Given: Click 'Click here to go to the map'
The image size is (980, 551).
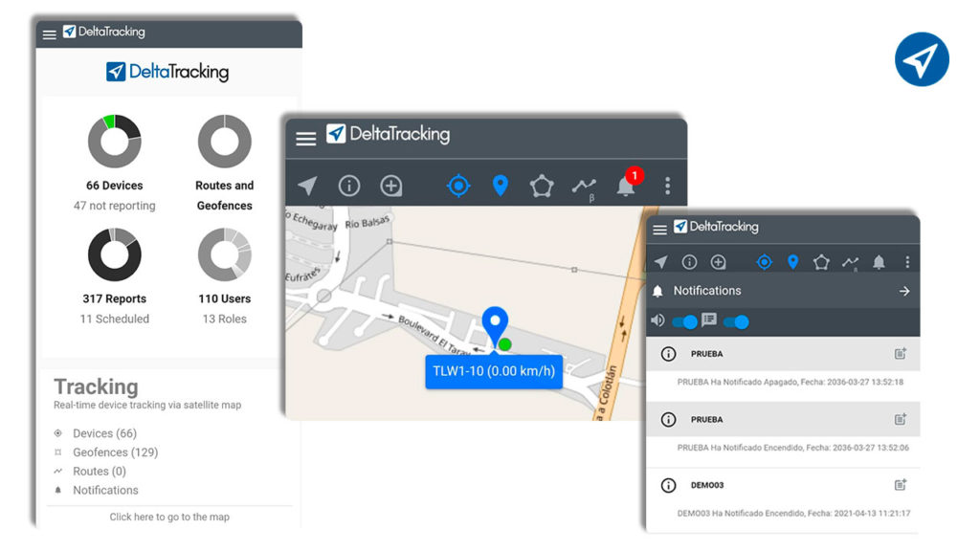Looking at the screenshot, I should click(169, 517).
